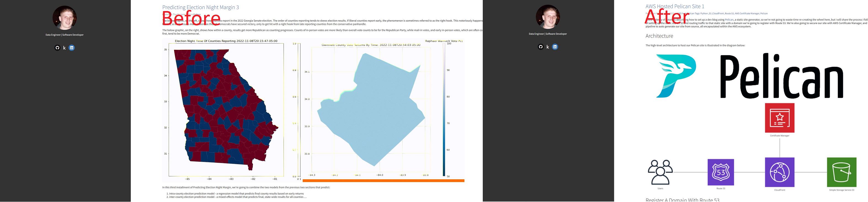Open the Pelican tag link in the metadata line

pyautogui.click(x=764, y=14)
